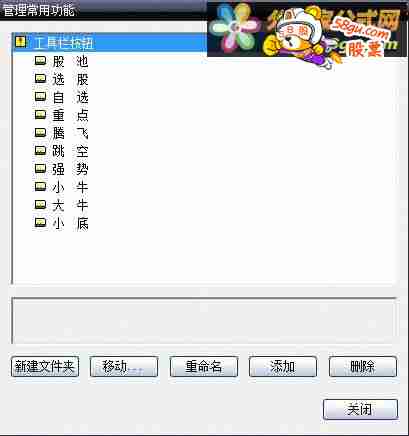Select the 工具栏按钮 root folder icon
409x436 pixels.
[21, 42]
